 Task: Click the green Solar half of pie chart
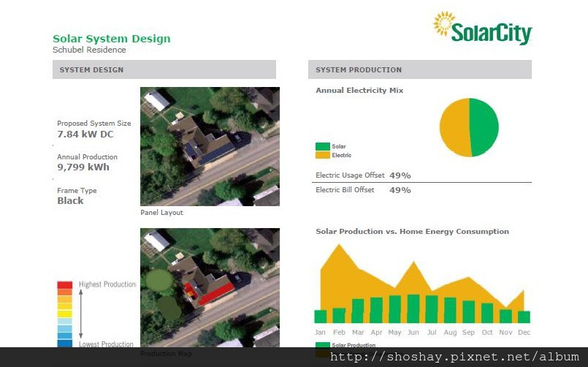(485, 127)
